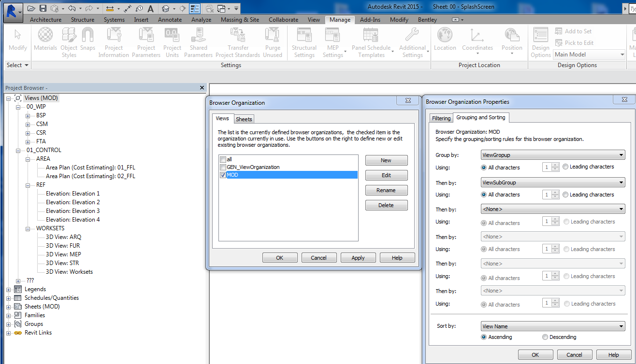Image resolution: width=636 pixels, height=364 pixels.
Task: Open the Materials tool
Action: 45,40
